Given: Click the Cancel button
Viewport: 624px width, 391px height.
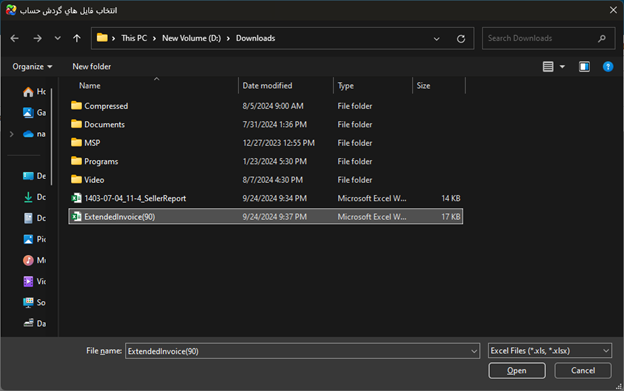Looking at the screenshot, I should click(583, 370).
